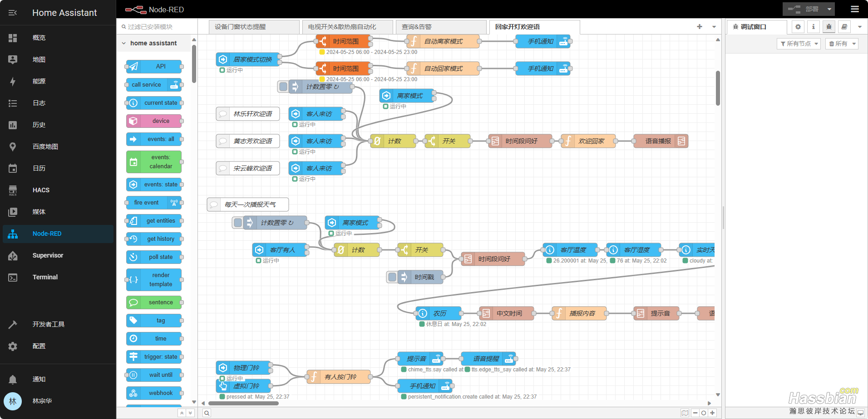
Task: Select the 有人按门铃 function node
Action: click(x=339, y=377)
